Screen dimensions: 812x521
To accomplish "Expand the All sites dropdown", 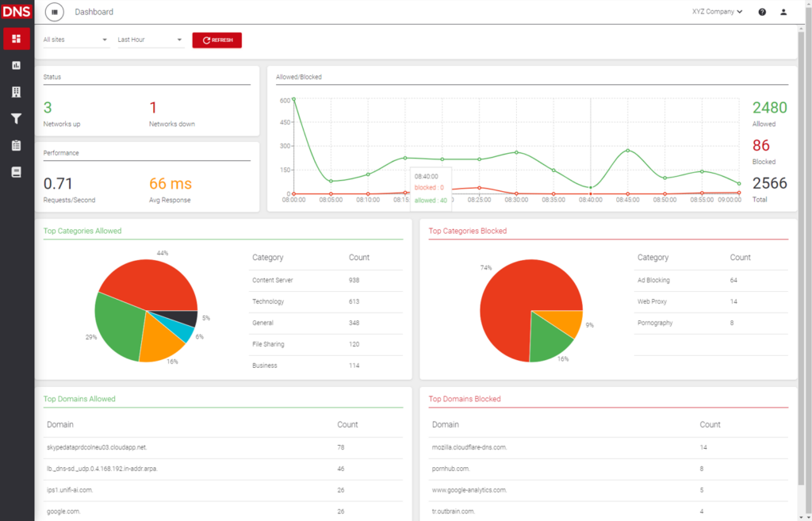I will coord(75,40).
